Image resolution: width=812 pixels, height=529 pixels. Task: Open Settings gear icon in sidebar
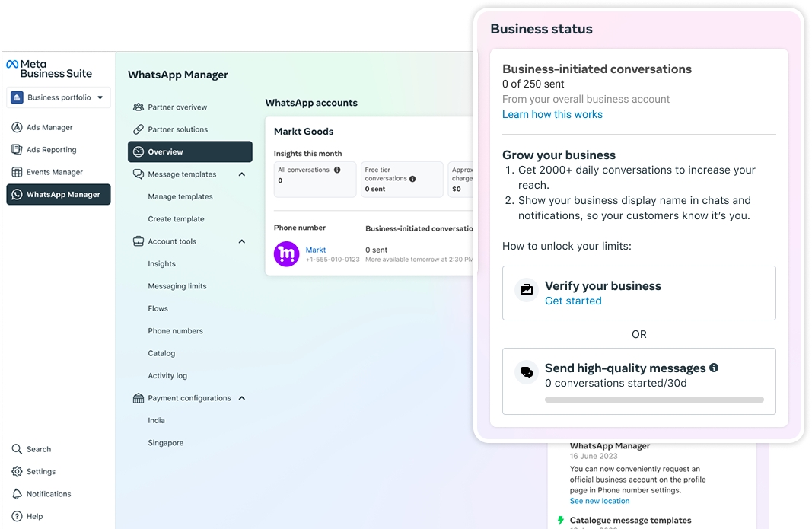[17, 472]
